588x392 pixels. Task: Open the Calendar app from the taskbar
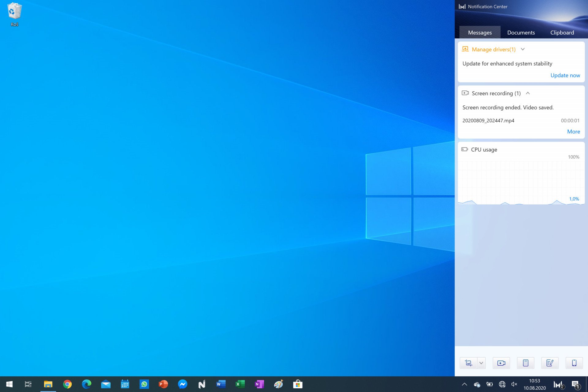coord(125,384)
